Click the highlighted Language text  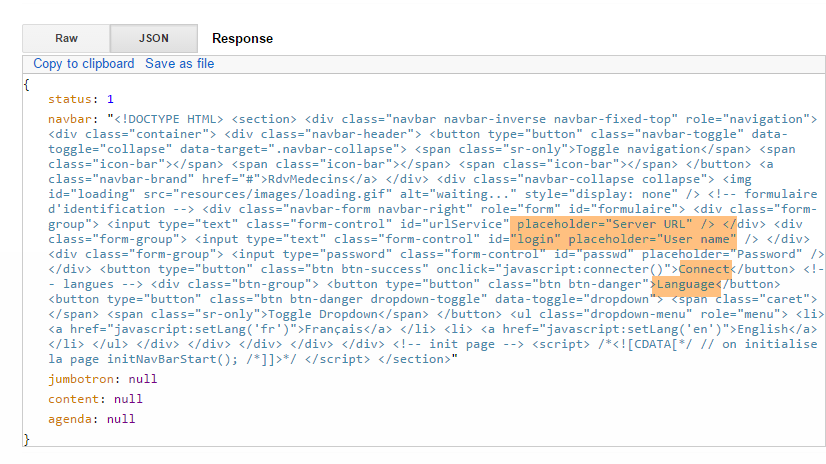688,285
